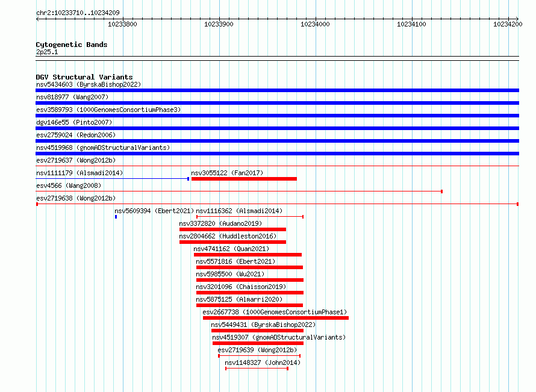
Task: Click nsv4741162 (Quan2021) variant label
Action: (231, 249)
